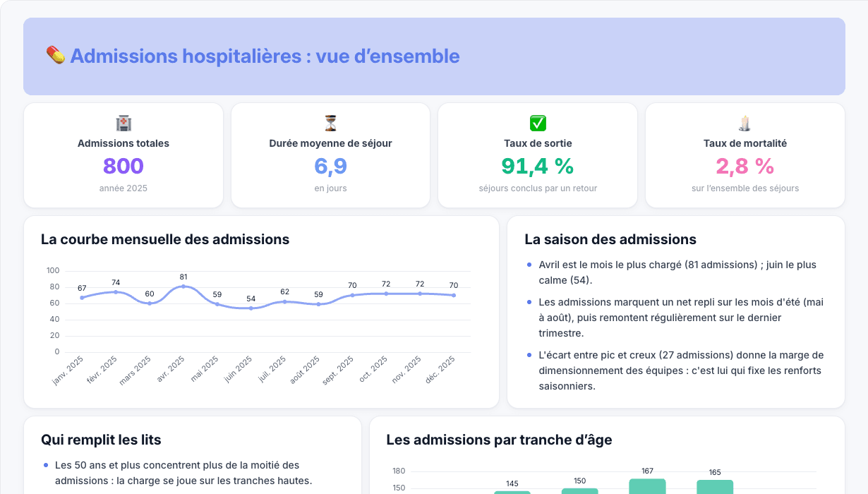The width and height of the screenshot is (868, 494).
Task: Click the heading 'La courbe mensuelle des admissions'
Action: 165,239
